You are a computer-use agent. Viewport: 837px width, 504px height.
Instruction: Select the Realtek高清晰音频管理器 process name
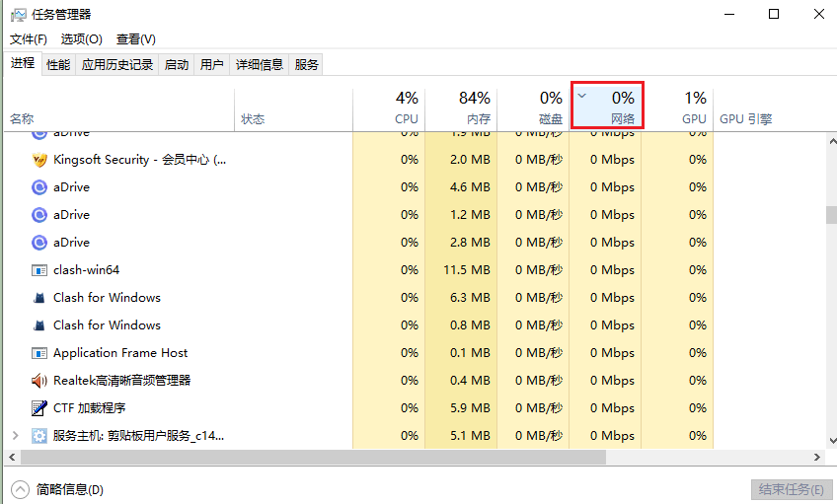point(121,381)
